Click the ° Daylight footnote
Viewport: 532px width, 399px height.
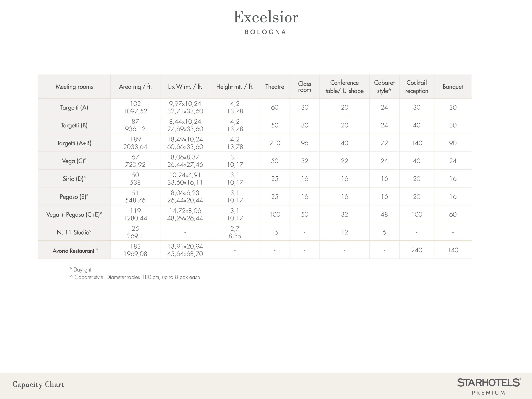[80, 270]
